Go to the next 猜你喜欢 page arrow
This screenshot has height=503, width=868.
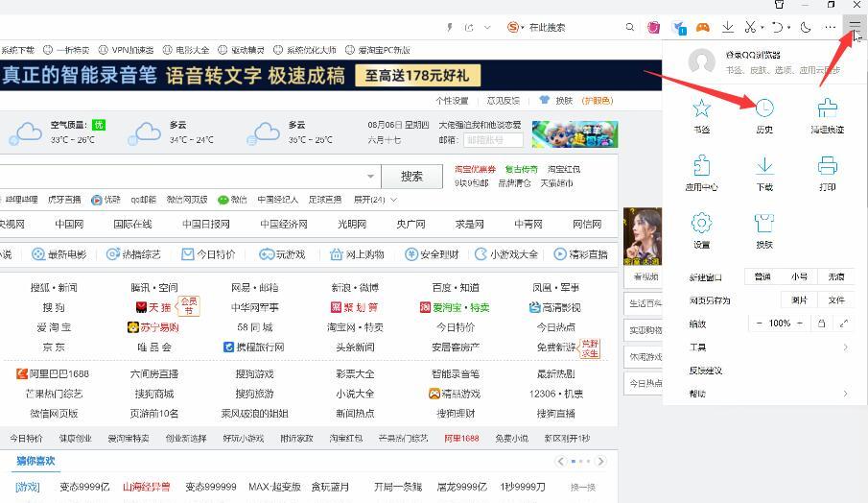coord(600,461)
